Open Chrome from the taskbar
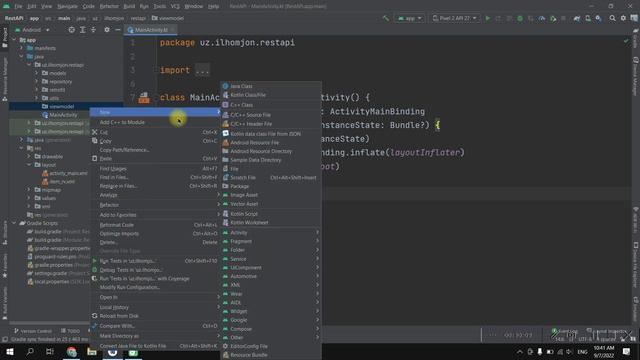 (71, 351)
